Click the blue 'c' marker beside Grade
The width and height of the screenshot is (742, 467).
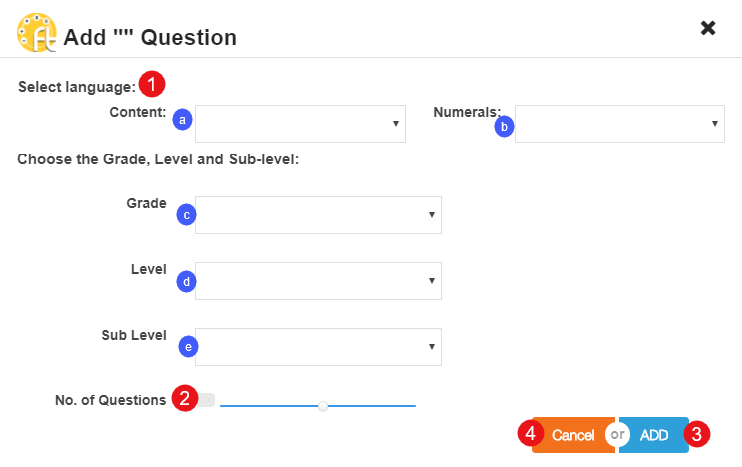click(186, 214)
